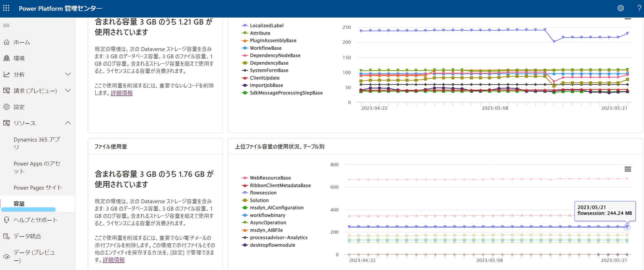Click the データ (プレビュー) cloud icon
The height and width of the screenshot is (270, 644).
7,256
